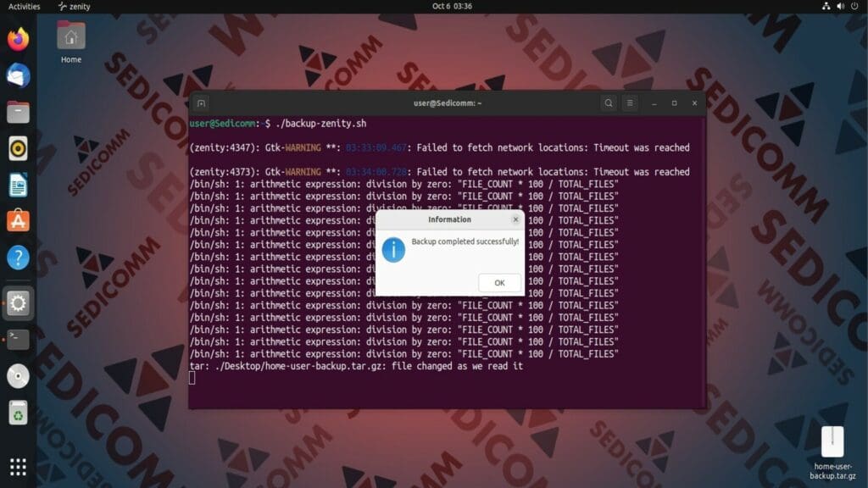
Task: Open the Show Applications grid
Action: click(17, 467)
